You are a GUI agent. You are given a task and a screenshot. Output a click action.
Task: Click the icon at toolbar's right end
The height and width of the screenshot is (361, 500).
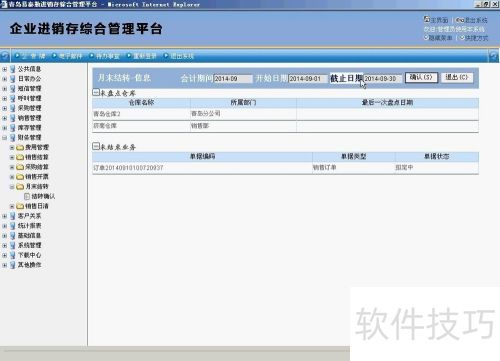(494, 56)
